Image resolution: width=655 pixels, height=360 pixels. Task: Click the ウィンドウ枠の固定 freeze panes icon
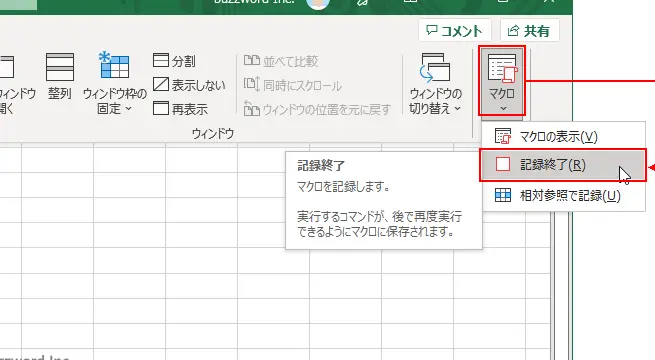click(x=114, y=65)
